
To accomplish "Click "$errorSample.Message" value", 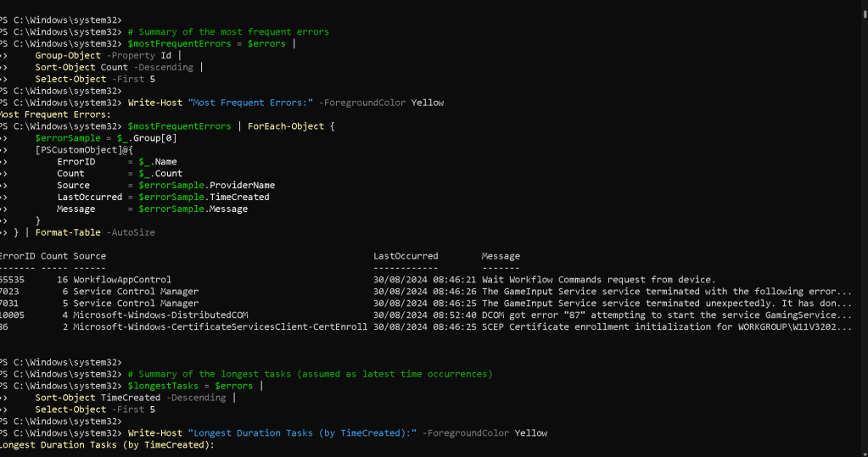I will (193, 209).
